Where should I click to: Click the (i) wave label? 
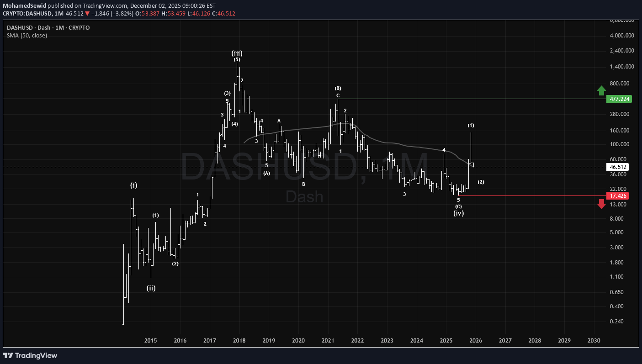133,185
